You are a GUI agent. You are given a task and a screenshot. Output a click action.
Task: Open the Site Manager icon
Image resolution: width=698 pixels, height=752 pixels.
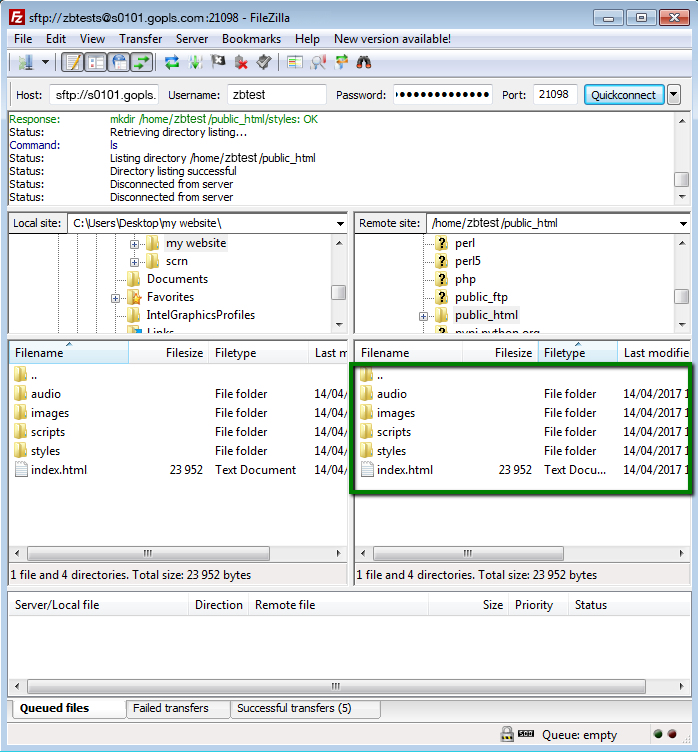pyautogui.click(x=25, y=62)
